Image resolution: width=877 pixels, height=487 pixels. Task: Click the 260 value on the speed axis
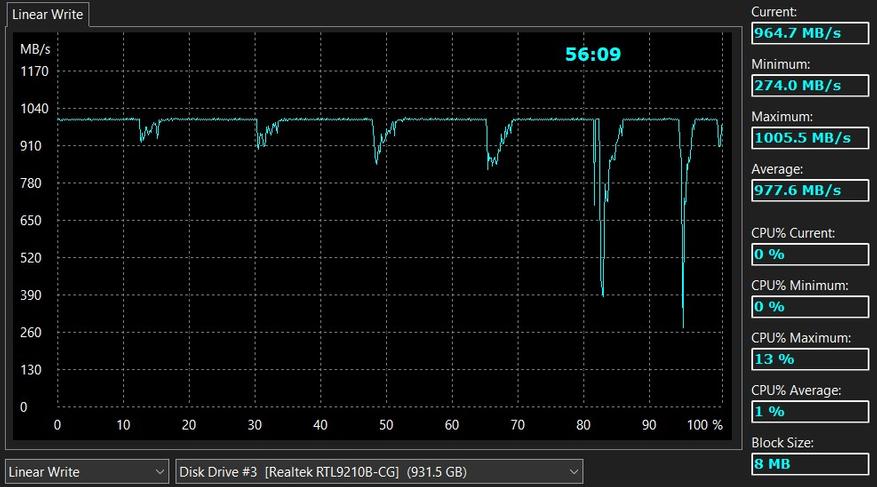point(31,333)
